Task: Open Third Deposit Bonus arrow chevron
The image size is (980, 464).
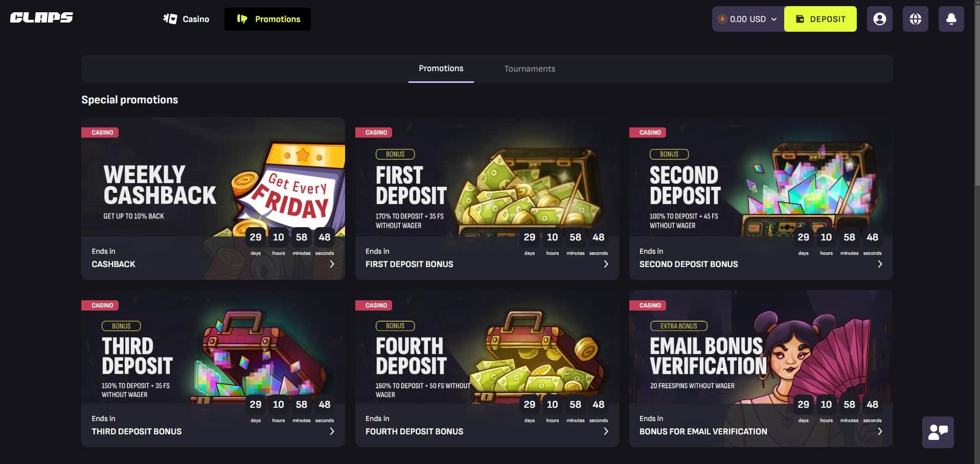Action: [x=332, y=431]
